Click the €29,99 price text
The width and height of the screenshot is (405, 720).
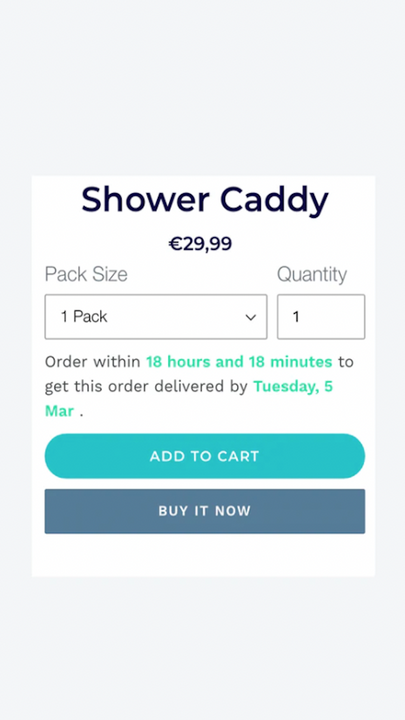[x=200, y=244]
